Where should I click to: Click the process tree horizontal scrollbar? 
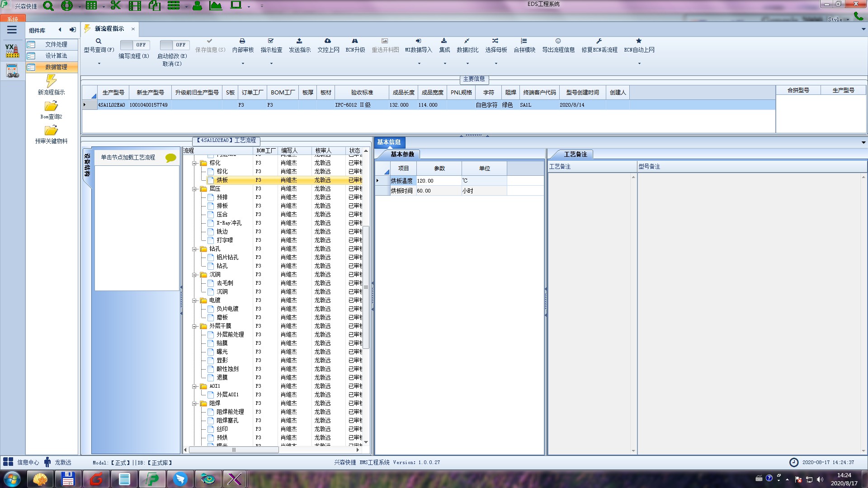tap(234, 450)
